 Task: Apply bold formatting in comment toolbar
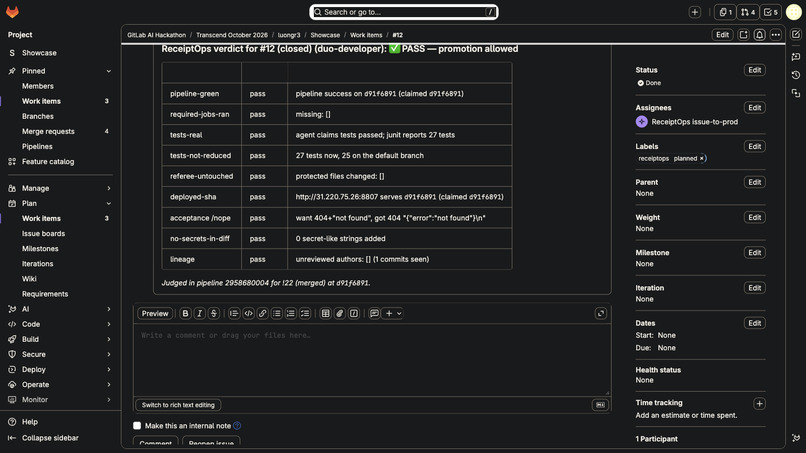point(185,313)
